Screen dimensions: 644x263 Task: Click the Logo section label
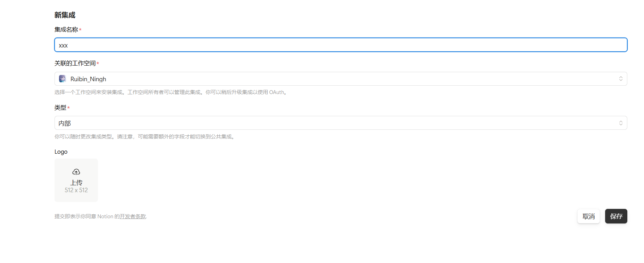61,152
